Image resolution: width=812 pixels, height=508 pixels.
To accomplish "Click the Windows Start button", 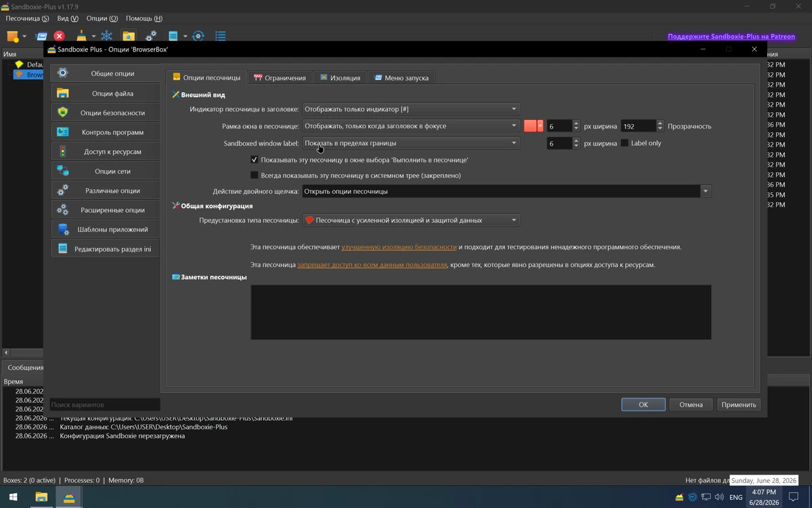I will 13,497.
